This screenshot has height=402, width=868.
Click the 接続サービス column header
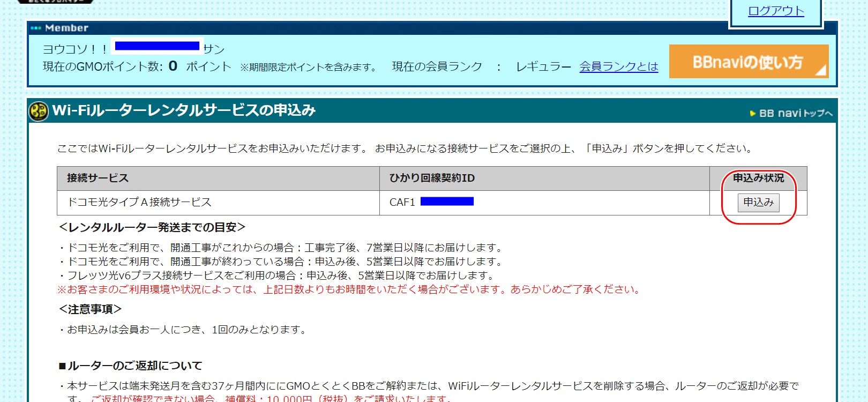(218, 178)
